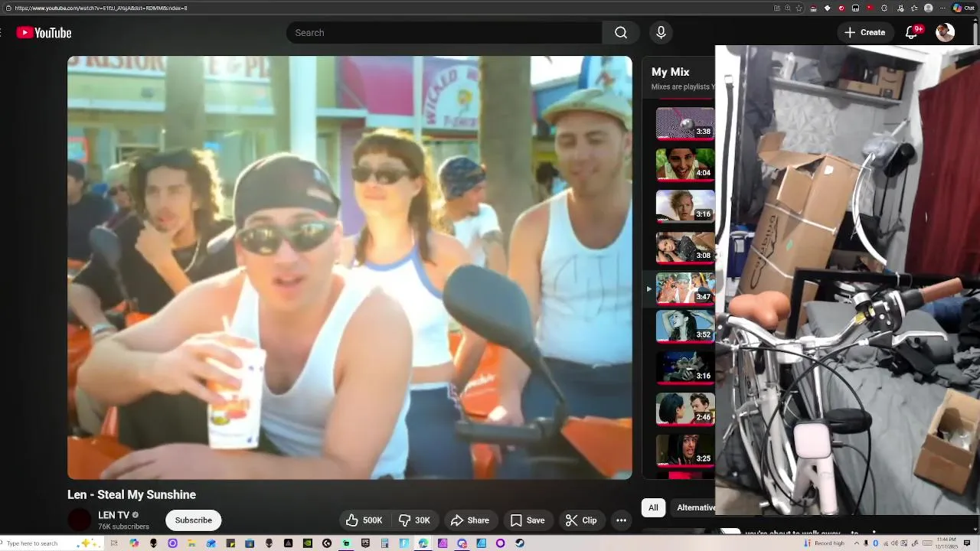This screenshot has width=980, height=551.
Task: Open the Copilot taskbar icon
Action: click(x=134, y=543)
